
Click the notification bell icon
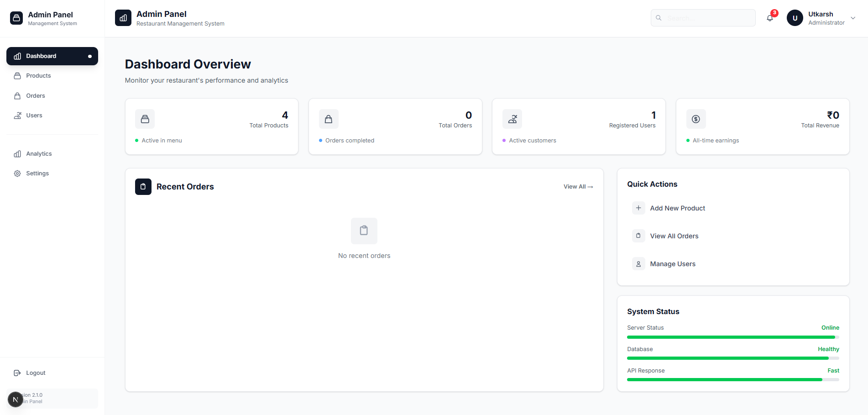click(x=770, y=18)
